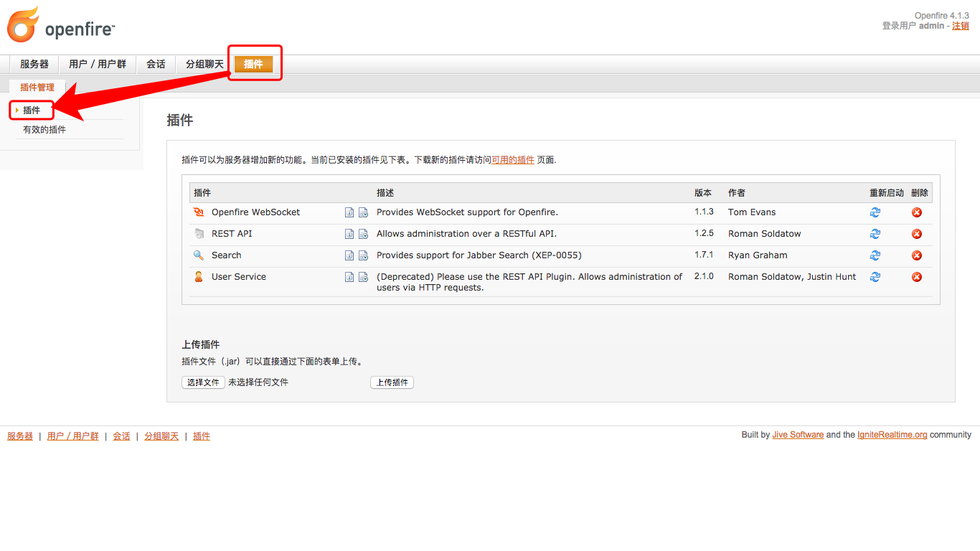Image resolution: width=980 pixels, height=551 pixels.
Task: Open the changelog icon for REST API
Action: (x=363, y=234)
